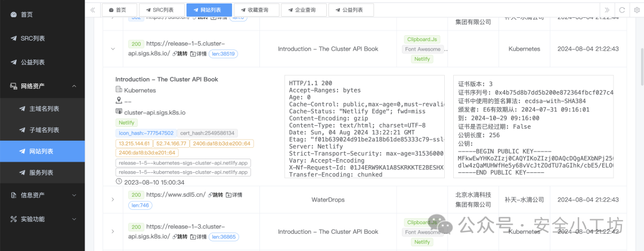Expand the 实验功能 sidebar group

[x=42, y=219]
